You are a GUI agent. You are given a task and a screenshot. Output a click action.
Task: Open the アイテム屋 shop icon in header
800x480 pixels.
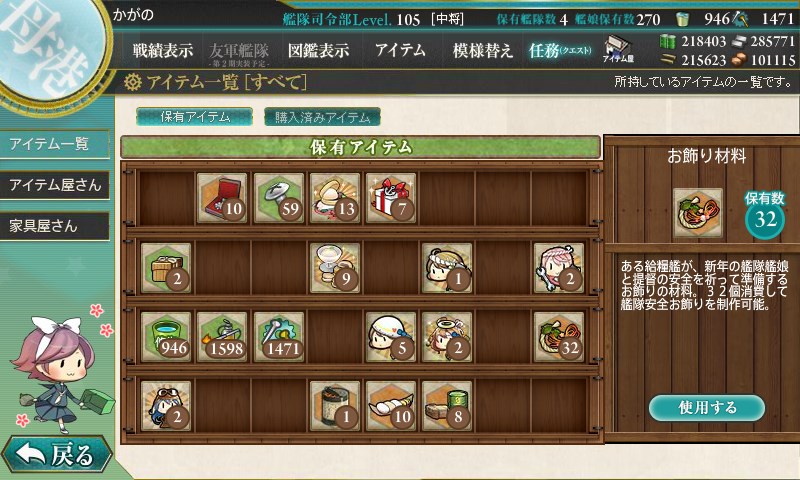coord(618,49)
